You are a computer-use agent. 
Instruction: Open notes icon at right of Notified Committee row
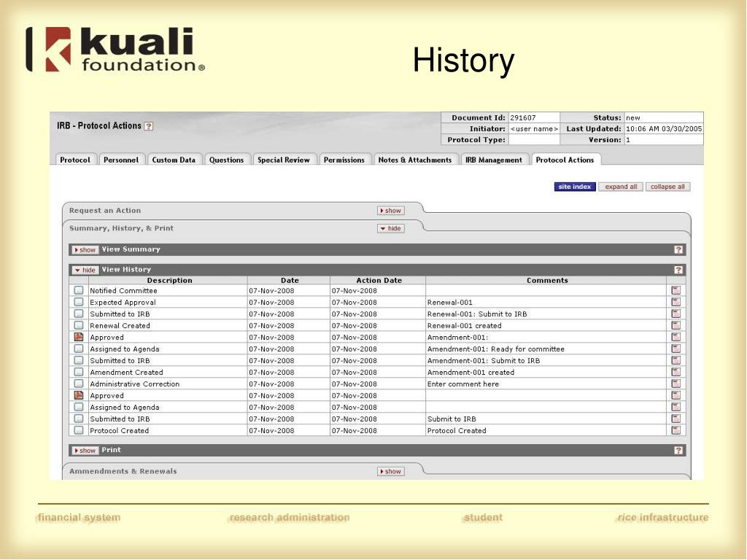[676, 290]
